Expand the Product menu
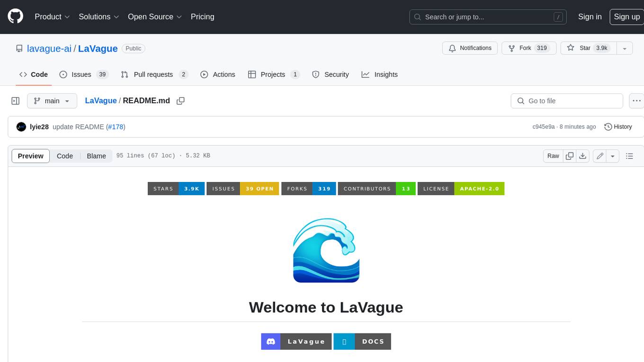The image size is (644, 362). [x=52, y=17]
